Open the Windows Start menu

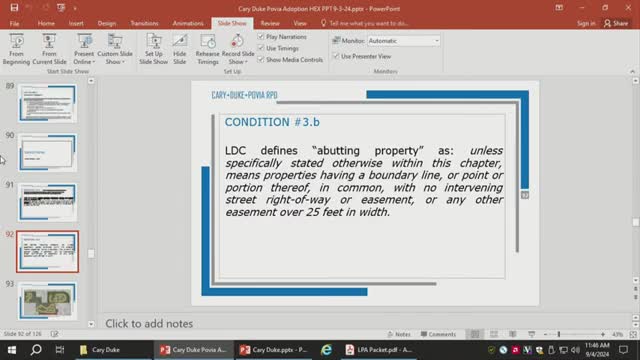(x=12, y=350)
